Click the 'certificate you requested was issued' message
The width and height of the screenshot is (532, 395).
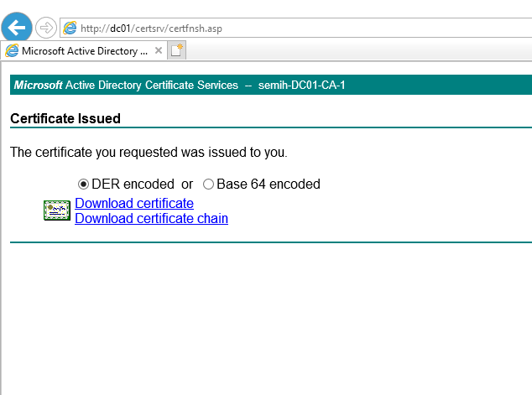click(149, 153)
